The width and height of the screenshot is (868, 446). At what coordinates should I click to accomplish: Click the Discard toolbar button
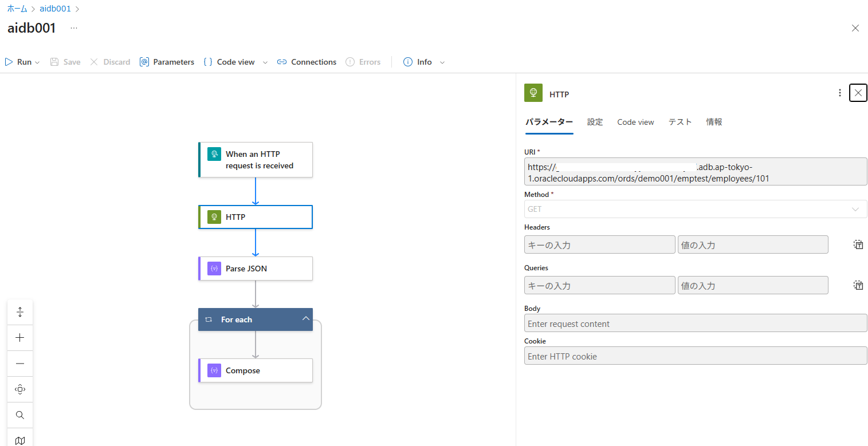(x=110, y=62)
